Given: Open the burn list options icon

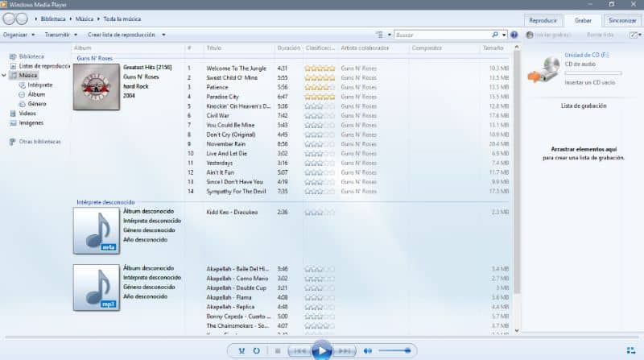Looking at the screenshot, I should [x=634, y=35].
